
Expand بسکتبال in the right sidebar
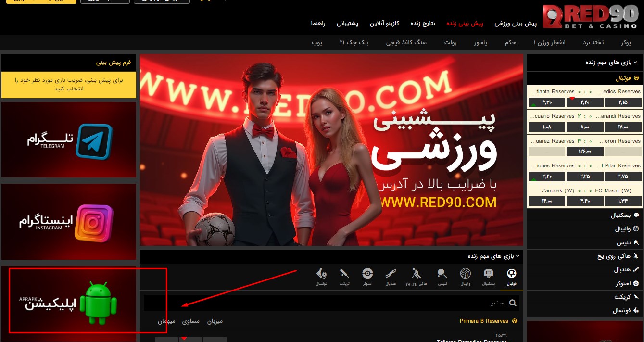click(x=585, y=215)
